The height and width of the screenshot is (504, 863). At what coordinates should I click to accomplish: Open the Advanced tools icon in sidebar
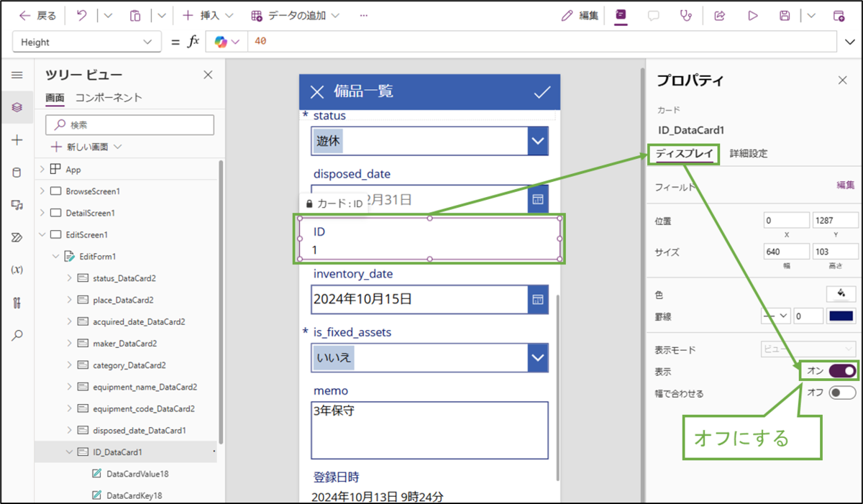pyautogui.click(x=17, y=303)
